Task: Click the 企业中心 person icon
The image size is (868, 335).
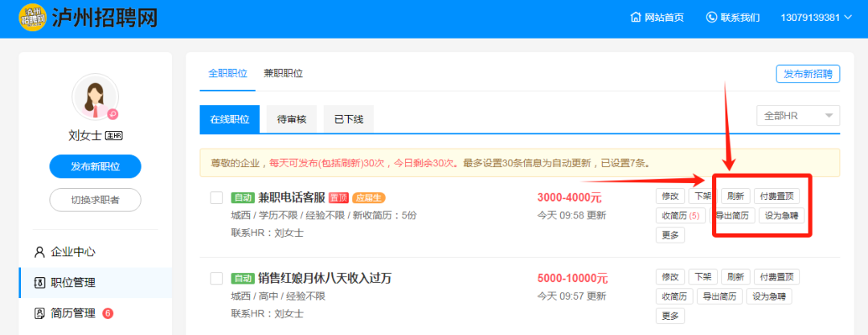Action: 39,252
